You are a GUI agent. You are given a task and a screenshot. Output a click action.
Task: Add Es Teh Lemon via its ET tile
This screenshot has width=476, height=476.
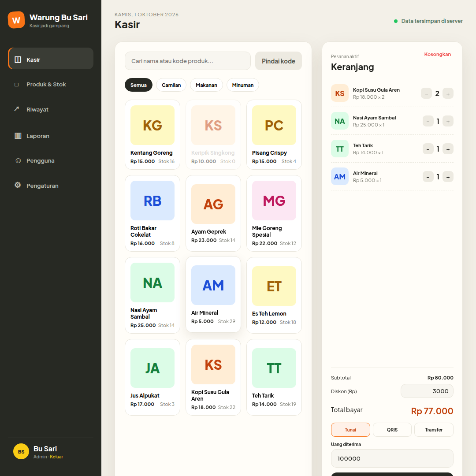[x=274, y=286]
